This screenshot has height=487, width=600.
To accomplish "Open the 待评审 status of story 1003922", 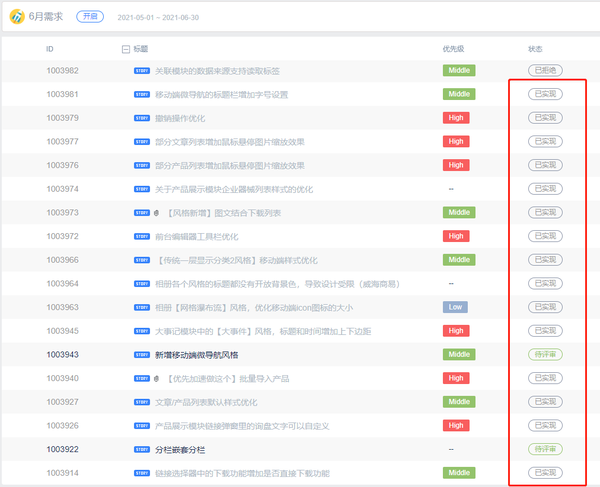I will pos(545,449).
